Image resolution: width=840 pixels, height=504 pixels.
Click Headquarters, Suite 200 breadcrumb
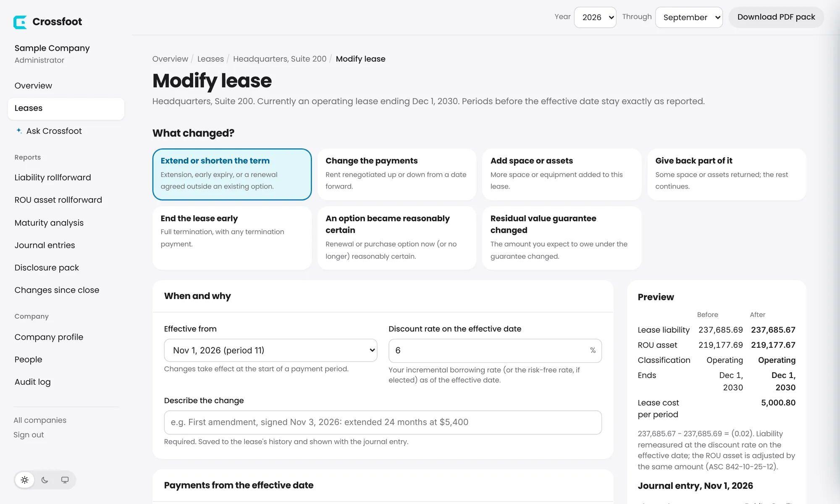click(280, 59)
